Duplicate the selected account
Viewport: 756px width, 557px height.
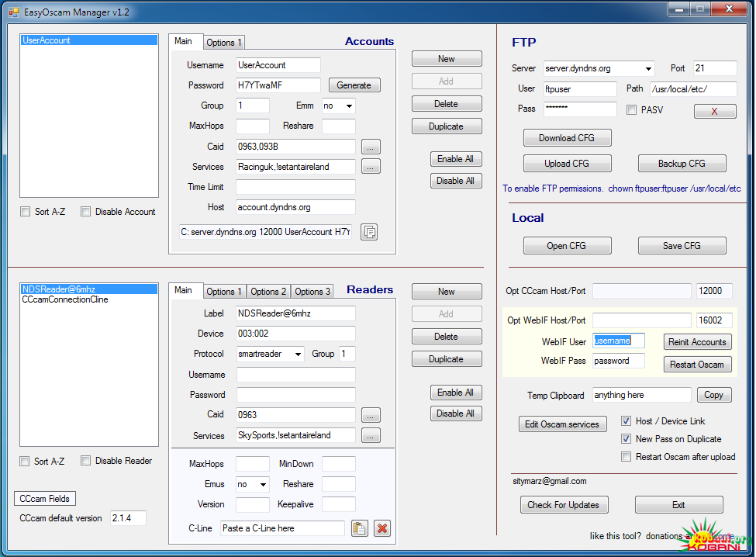[447, 126]
